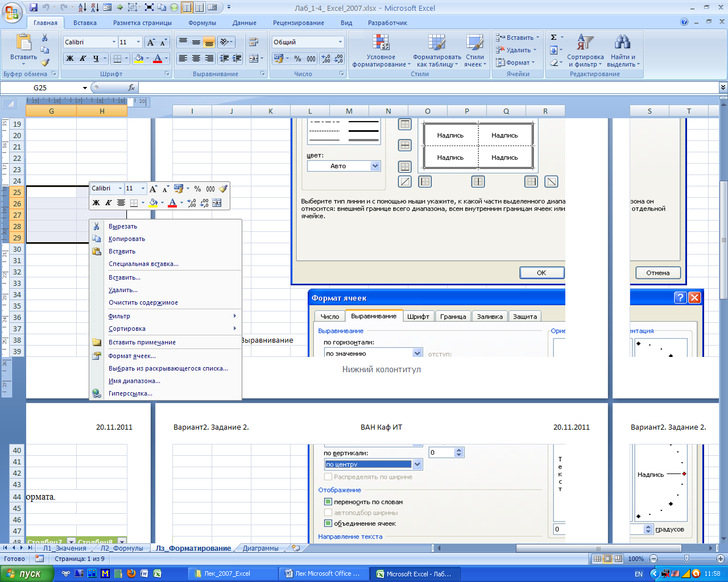Image resolution: width=728 pixels, height=582 pixels.
Task: Expand ribbon Формат cells dropdown
Action: [533, 63]
